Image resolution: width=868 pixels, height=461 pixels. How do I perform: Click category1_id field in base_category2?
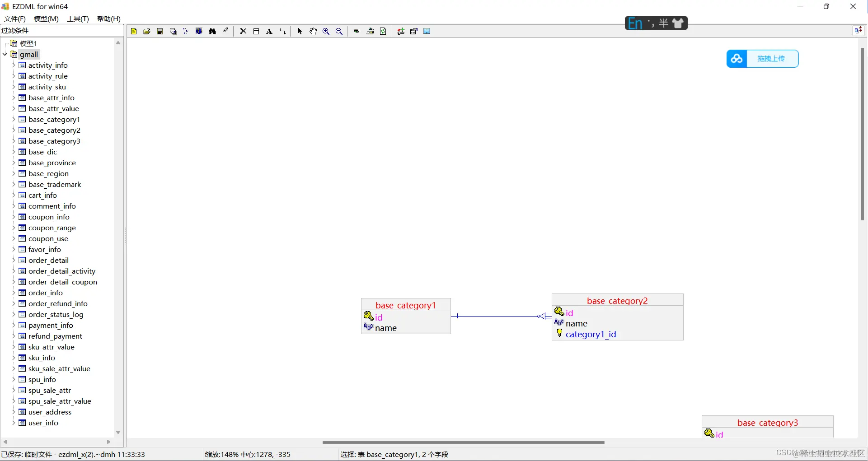click(591, 334)
